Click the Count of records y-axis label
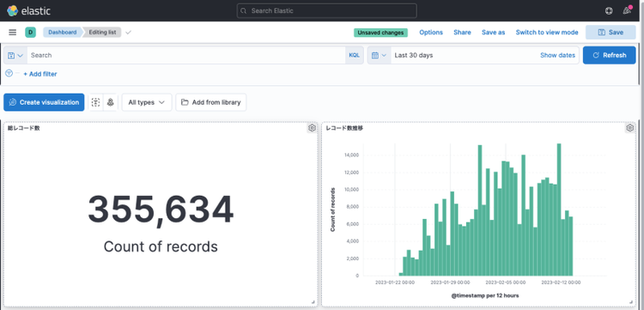 [332, 210]
